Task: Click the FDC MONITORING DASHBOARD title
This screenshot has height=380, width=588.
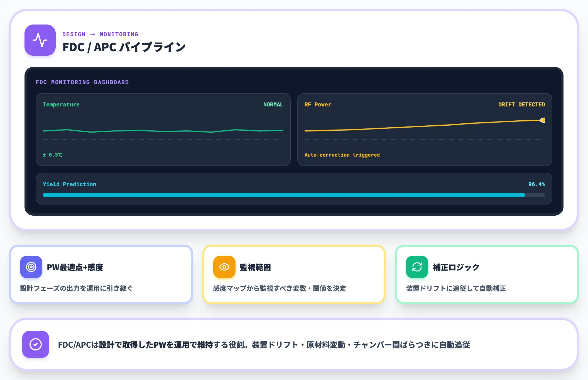Action: click(82, 82)
